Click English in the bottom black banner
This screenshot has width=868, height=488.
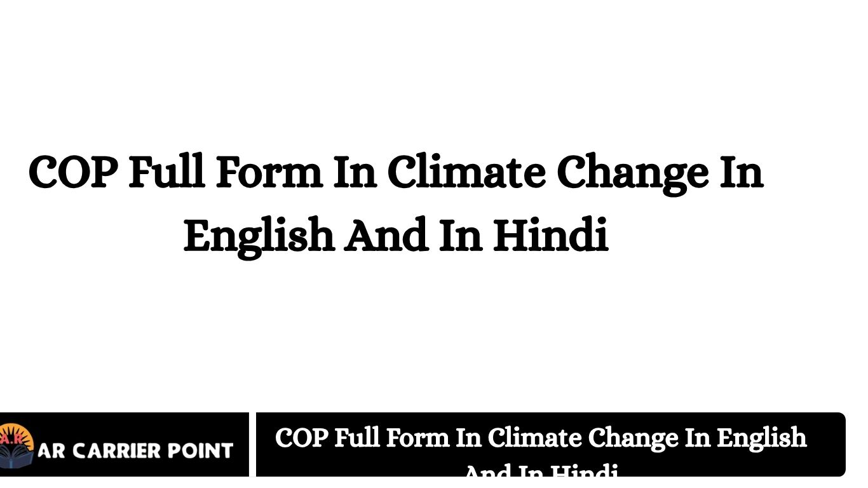(762, 440)
